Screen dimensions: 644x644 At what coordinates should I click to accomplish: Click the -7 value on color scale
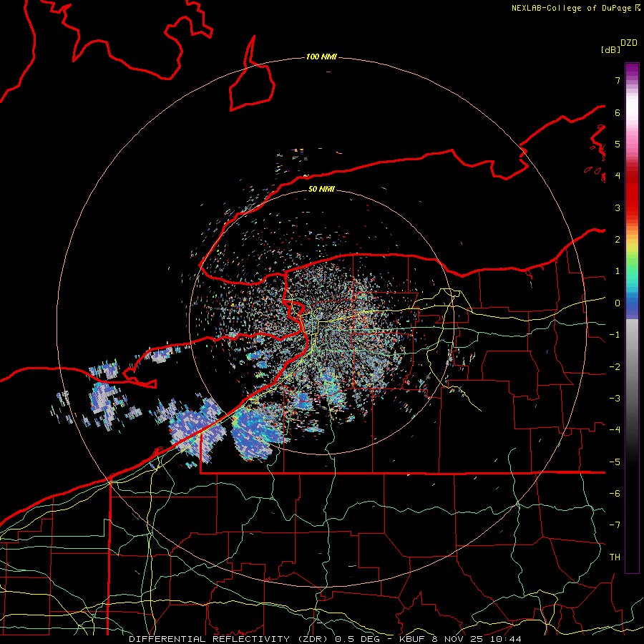click(615, 525)
